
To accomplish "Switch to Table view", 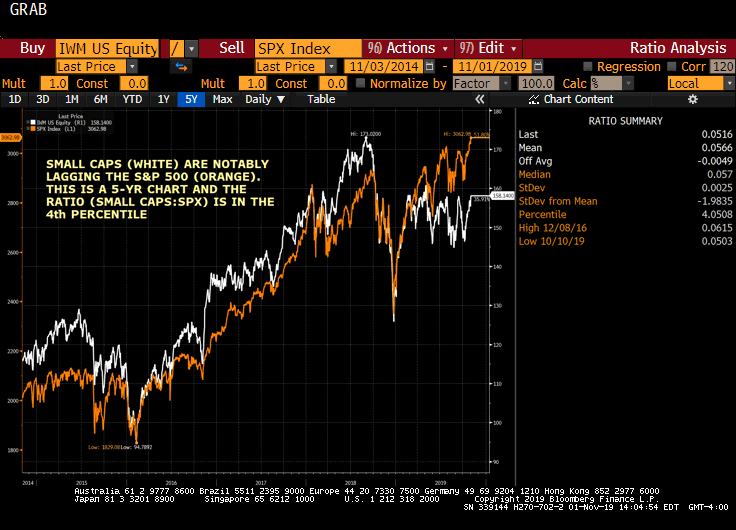I will click(321, 99).
